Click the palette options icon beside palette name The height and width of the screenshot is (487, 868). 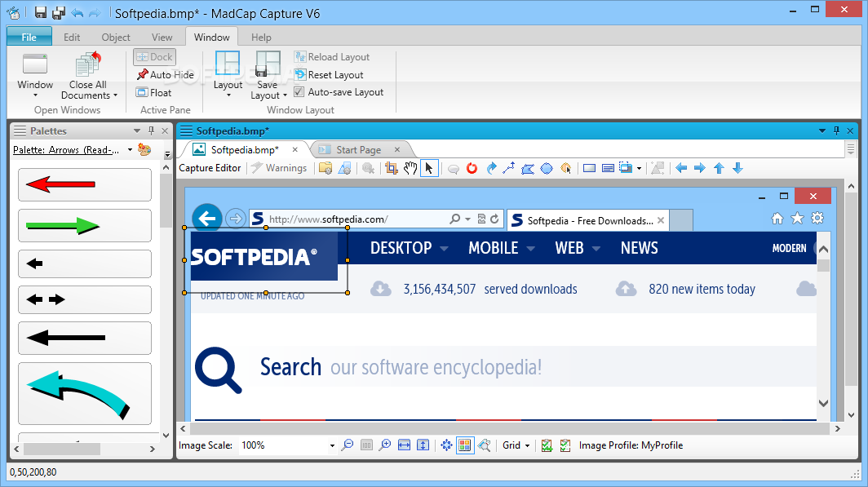[144, 149]
